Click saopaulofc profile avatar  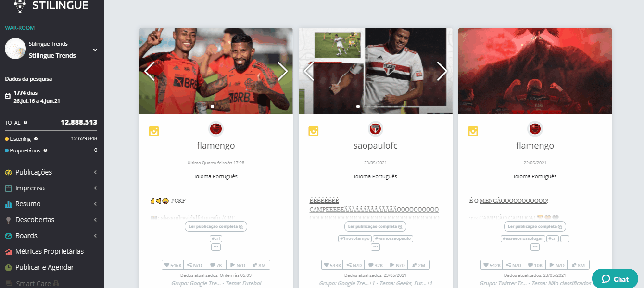[375, 128]
